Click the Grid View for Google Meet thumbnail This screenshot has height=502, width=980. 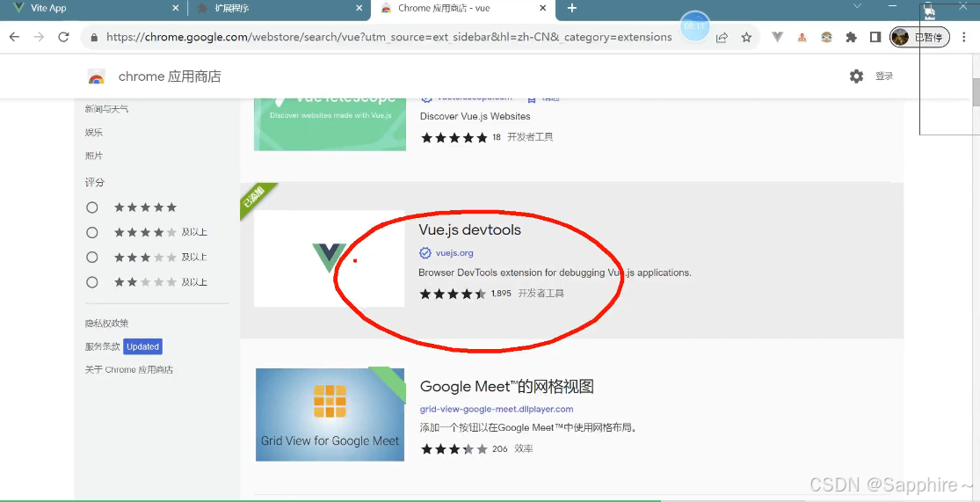click(330, 414)
